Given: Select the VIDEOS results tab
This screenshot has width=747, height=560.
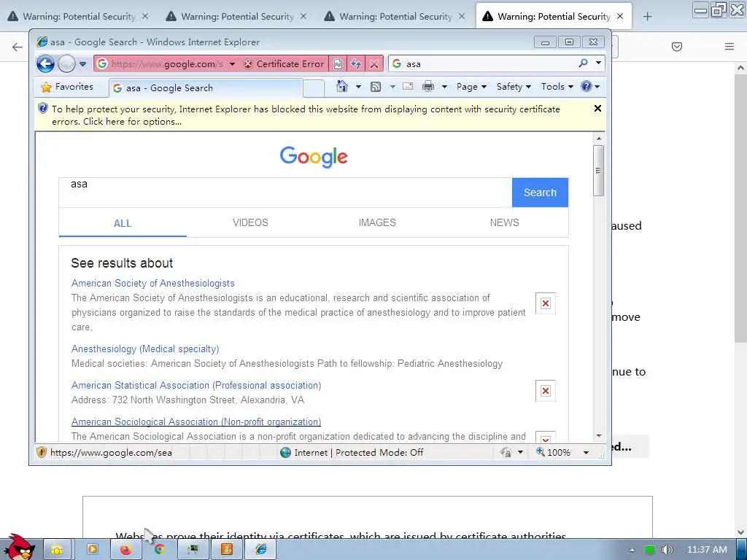Looking at the screenshot, I should (x=250, y=223).
